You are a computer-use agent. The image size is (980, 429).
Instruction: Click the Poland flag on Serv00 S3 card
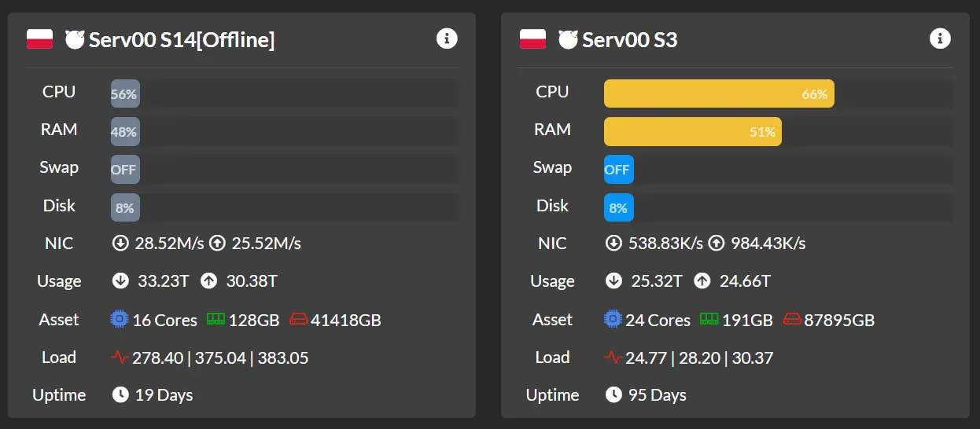[532, 38]
